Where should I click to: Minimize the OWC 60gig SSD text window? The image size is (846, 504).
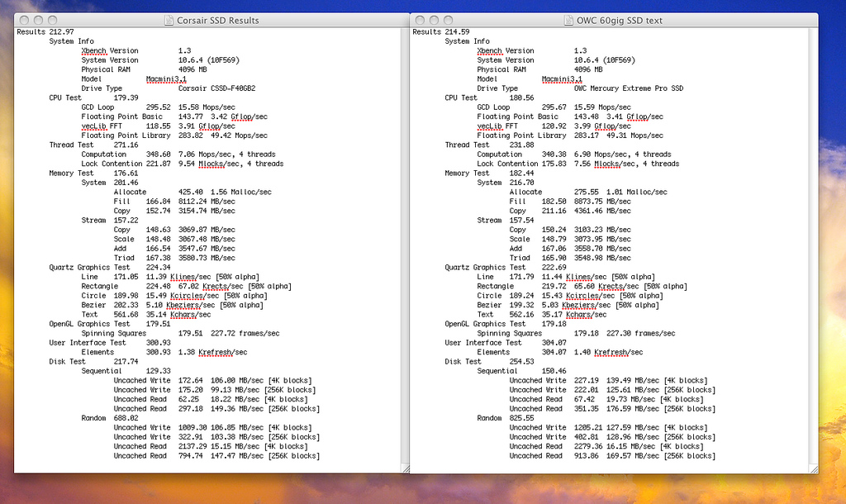click(435, 20)
